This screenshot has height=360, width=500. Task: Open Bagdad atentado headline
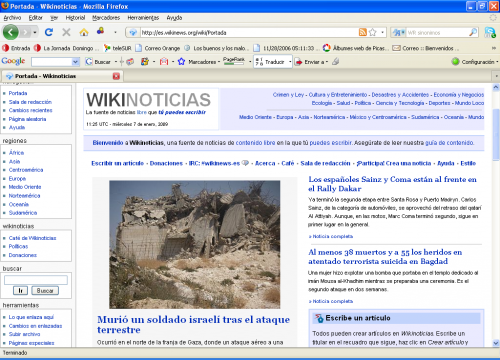tap(385, 257)
